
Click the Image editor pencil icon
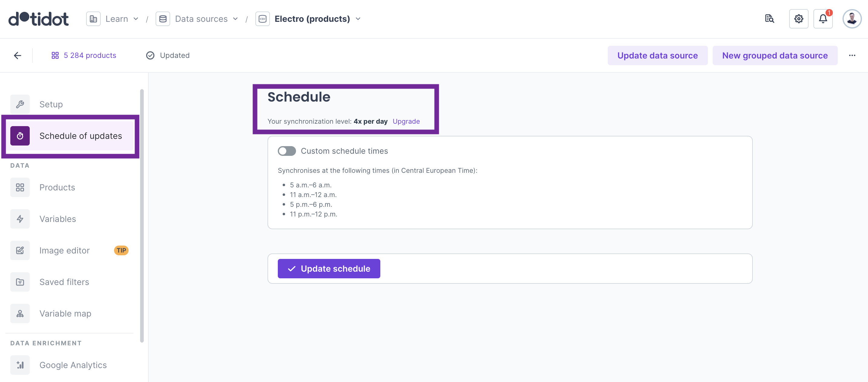tap(20, 250)
